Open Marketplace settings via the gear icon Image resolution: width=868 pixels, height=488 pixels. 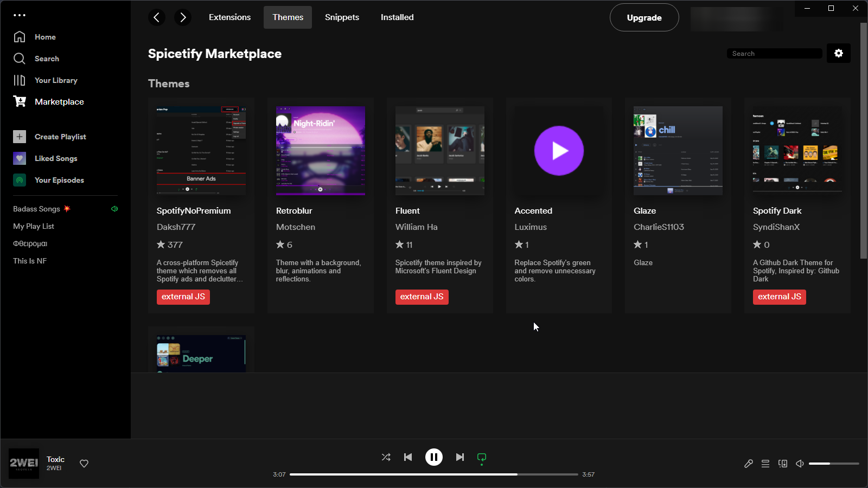click(838, 53)
